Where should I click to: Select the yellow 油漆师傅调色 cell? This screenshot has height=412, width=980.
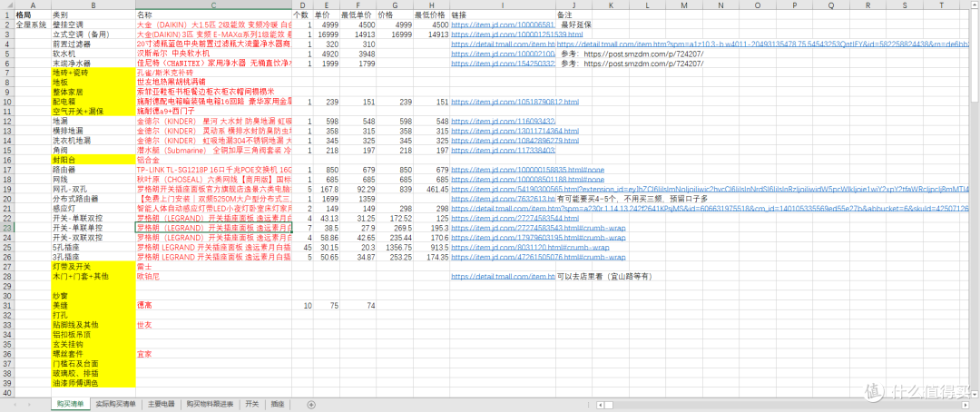[93, 383]
